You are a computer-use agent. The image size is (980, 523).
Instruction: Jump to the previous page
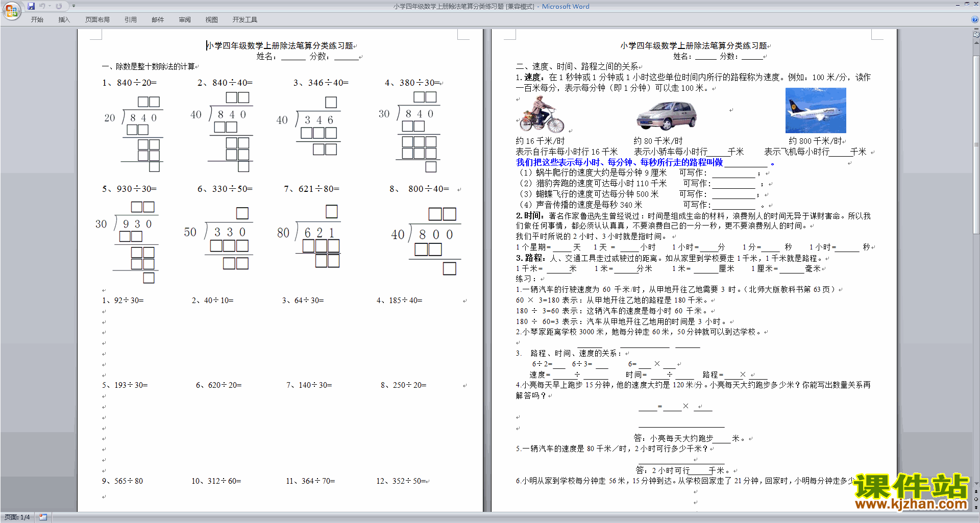(976, 491)
